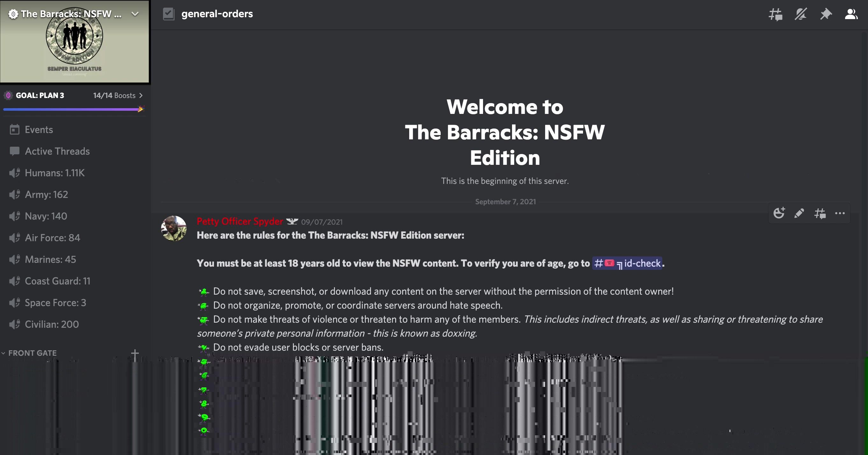The image size is (868, 455).
Task: Open the server dropdown menu
Action: coord(135,14)
